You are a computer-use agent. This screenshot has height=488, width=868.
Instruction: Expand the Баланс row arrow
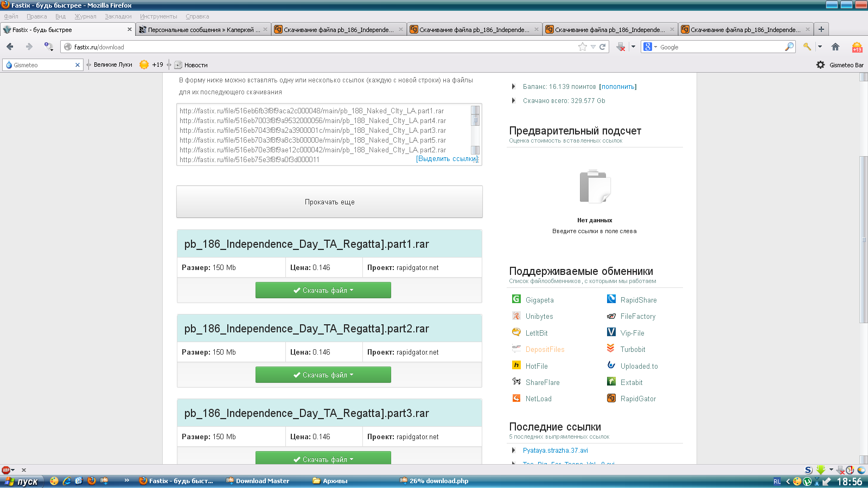click(x=513, y=86)
